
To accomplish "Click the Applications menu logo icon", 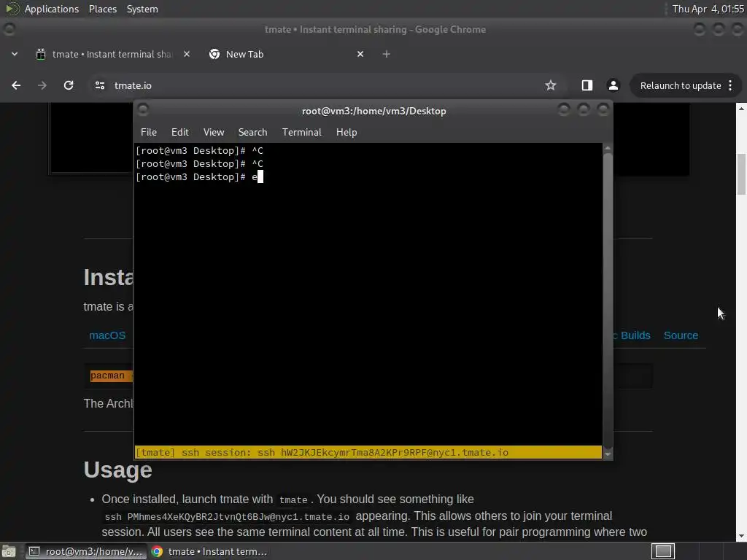I will (12, 9).
